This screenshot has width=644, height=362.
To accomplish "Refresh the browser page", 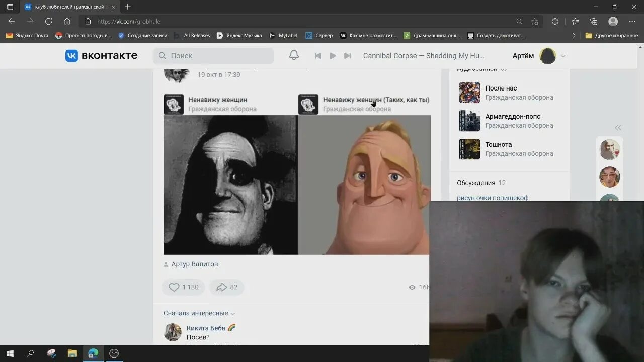I will point(48,21).
